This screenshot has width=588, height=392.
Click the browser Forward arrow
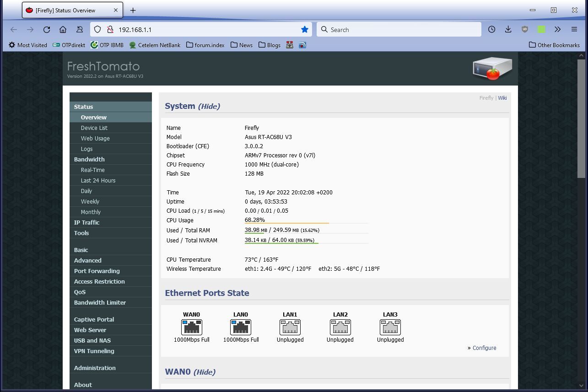coord(30,29)
